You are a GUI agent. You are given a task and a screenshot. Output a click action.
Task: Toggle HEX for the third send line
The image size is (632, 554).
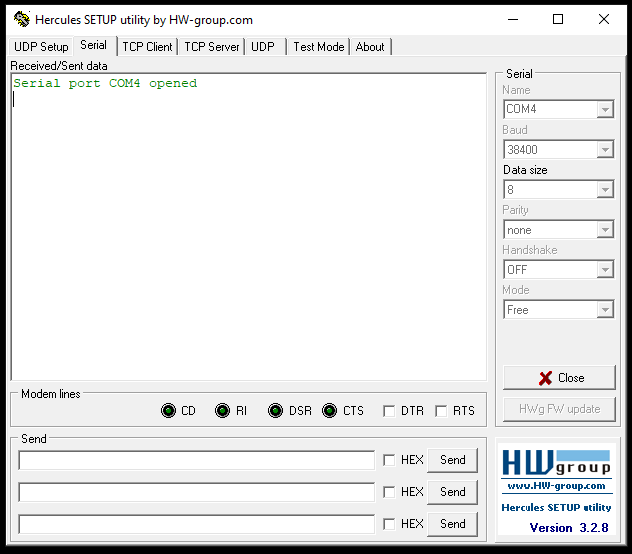[389, 524]
